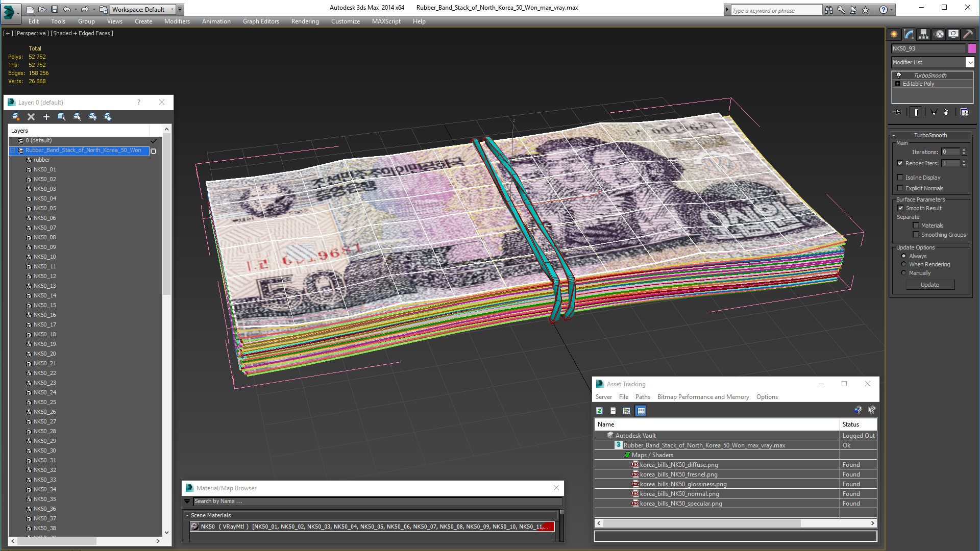The image size is (980, 551).
Task: Open Paths menu in Asset Tracking
Action: pyautogui.click(x=643, y=397)
